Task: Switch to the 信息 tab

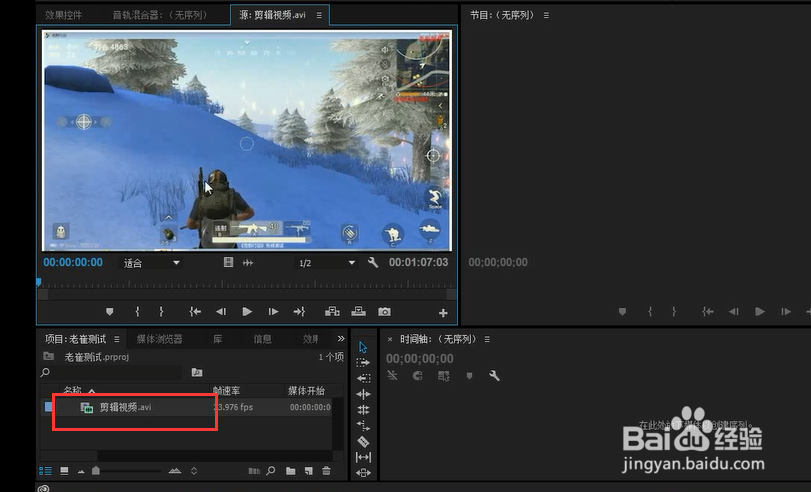Action: point(262,339)
